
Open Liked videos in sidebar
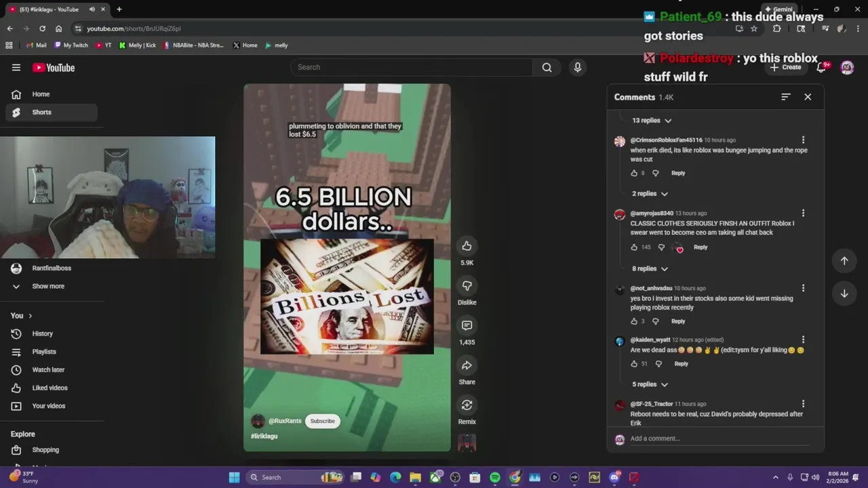(x=52, y=388)
